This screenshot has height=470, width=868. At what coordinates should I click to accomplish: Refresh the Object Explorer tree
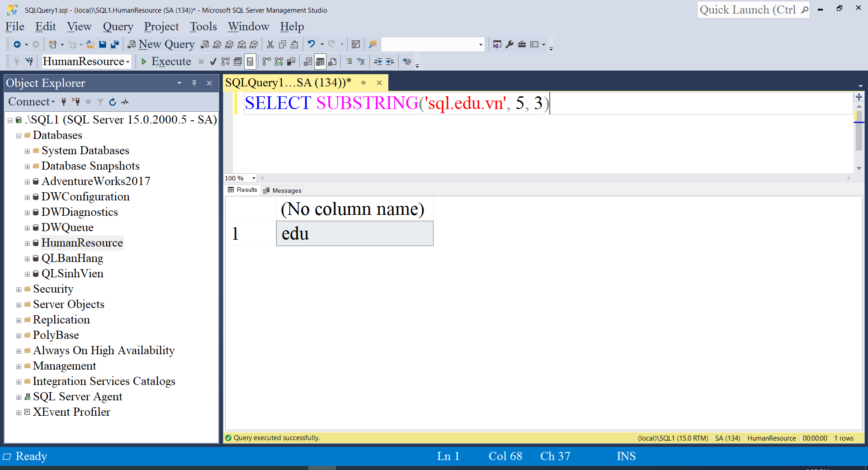[x=113, y=102]
